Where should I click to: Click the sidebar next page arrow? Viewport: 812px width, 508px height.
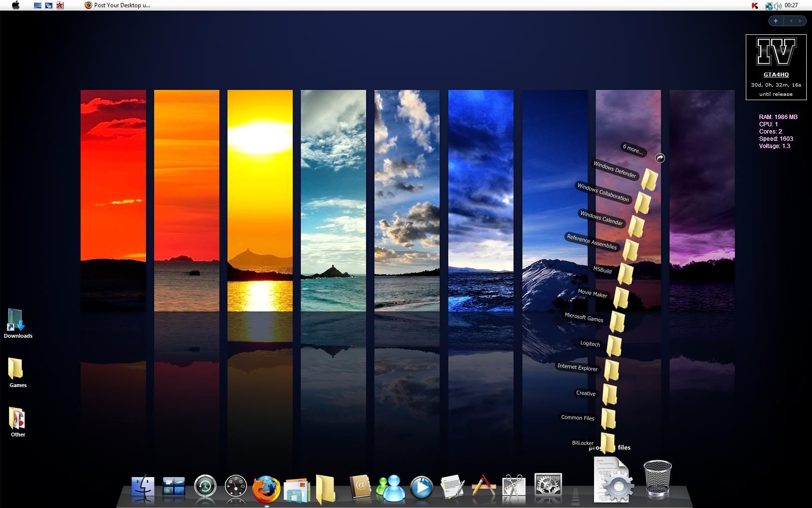pos(800,21)
